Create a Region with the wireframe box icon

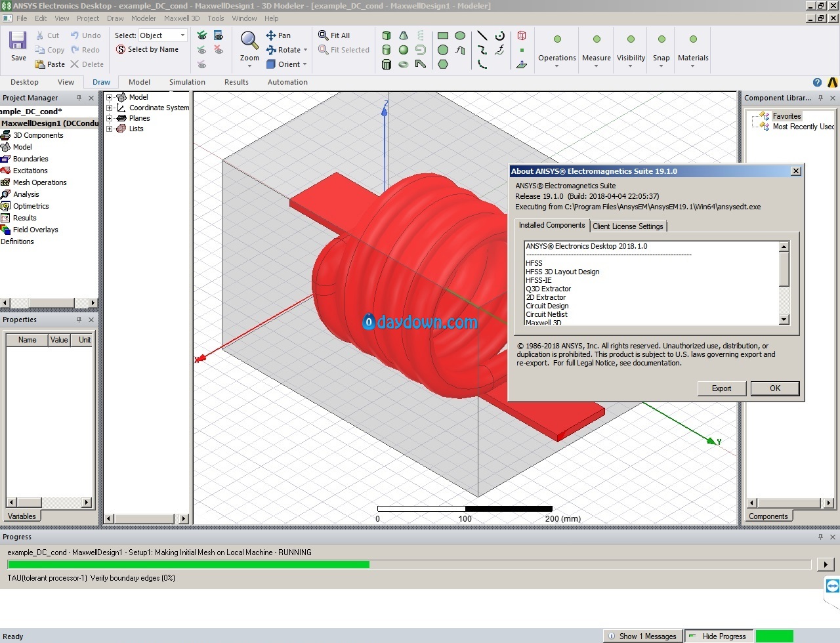522,35
